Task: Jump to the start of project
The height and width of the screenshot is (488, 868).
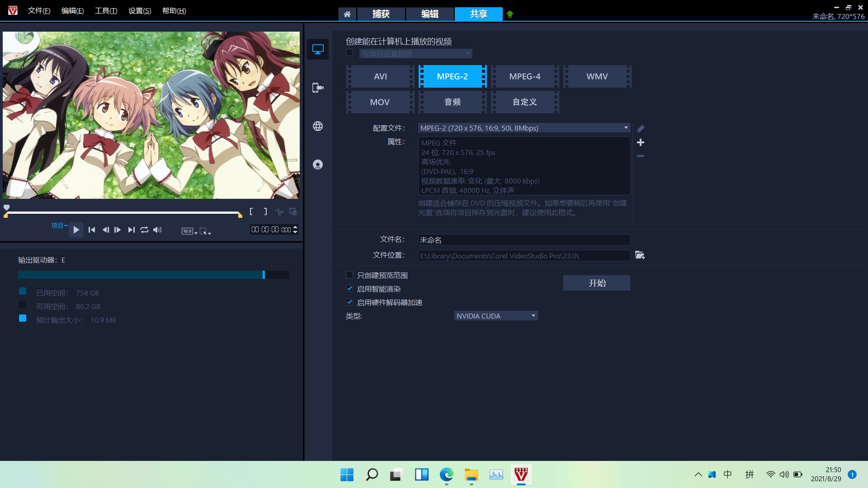Action: tap(92, 230)
